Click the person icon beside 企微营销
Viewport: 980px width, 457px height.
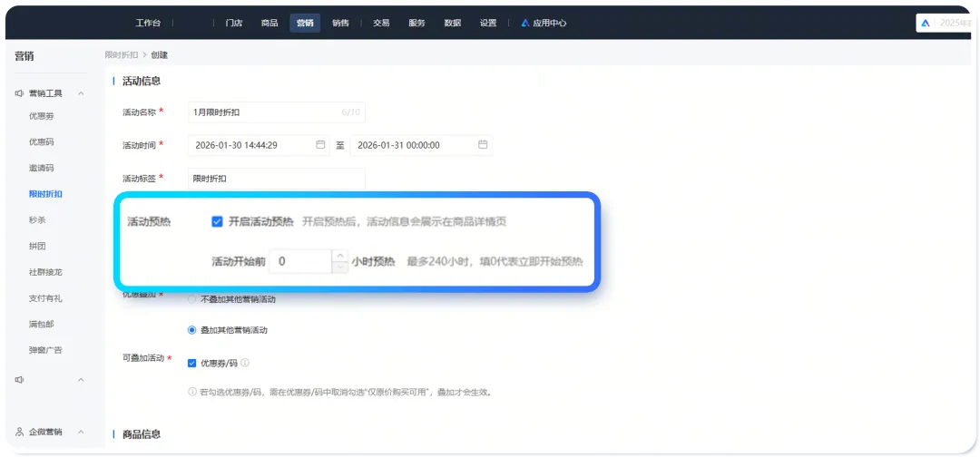coord(19,433)
